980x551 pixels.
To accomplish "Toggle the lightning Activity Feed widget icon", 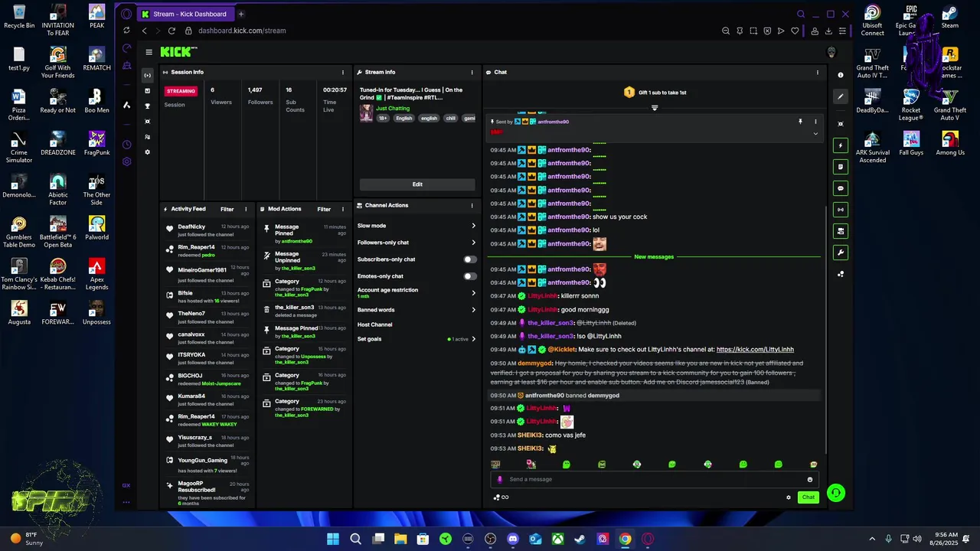I will tap(840, 145).
